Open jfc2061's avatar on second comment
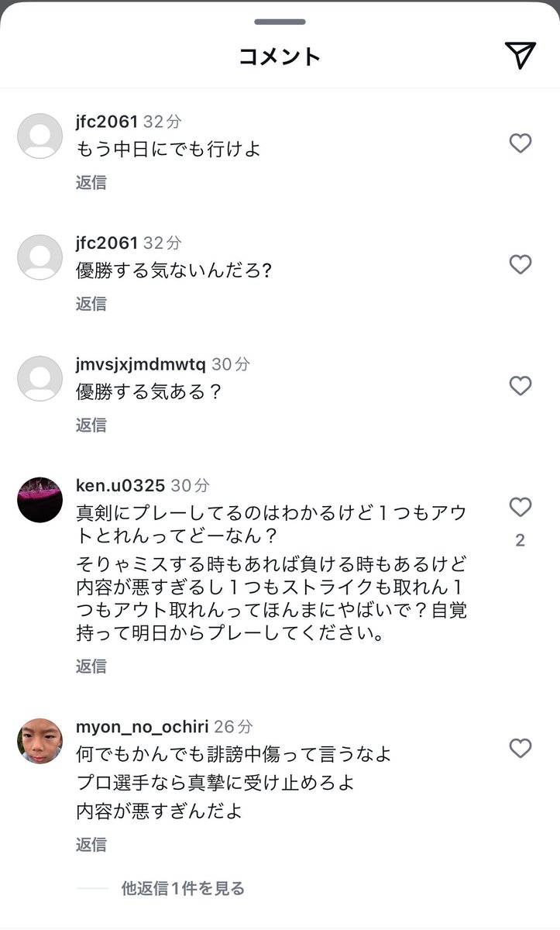Image resolution: width=560 pixels, height=930 pixels. pos(40,257)
